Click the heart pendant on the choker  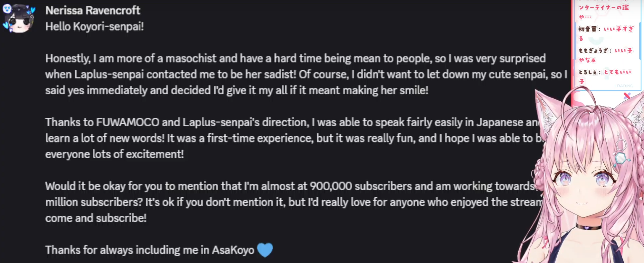coord(586,228)
